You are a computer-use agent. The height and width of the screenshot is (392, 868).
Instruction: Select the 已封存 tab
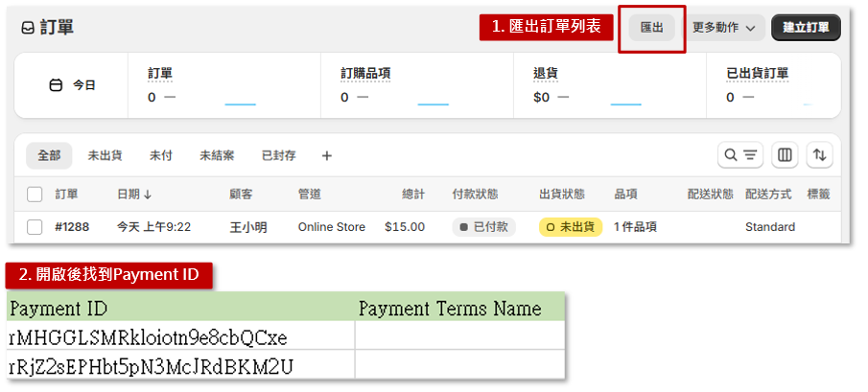(278, 155)
